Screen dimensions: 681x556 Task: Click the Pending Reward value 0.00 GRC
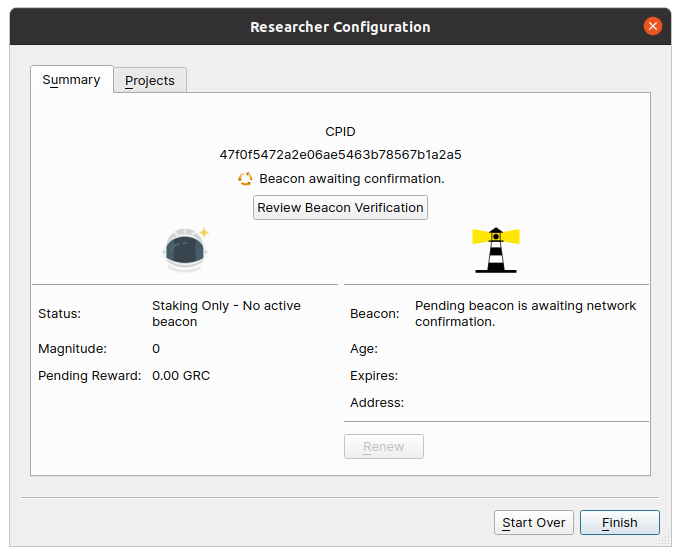point(181,376)
